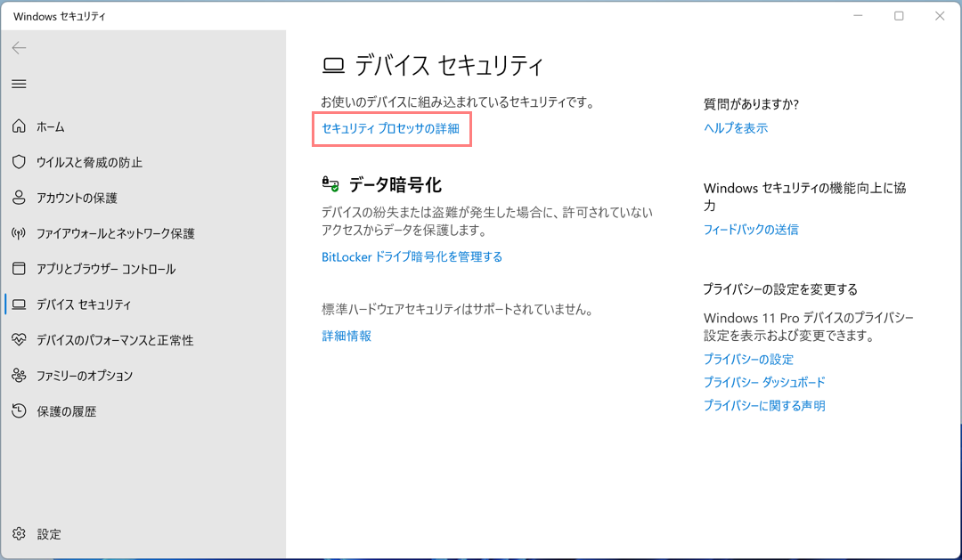Click the Home house icon
This screenshot has width=962, height=560.
click(x=19, y=126)
